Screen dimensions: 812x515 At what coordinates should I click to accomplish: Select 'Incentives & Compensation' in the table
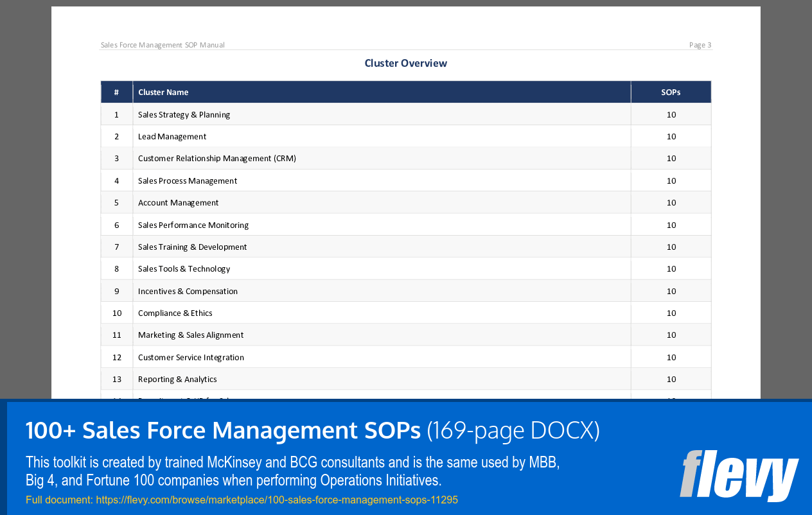(188, 291)
